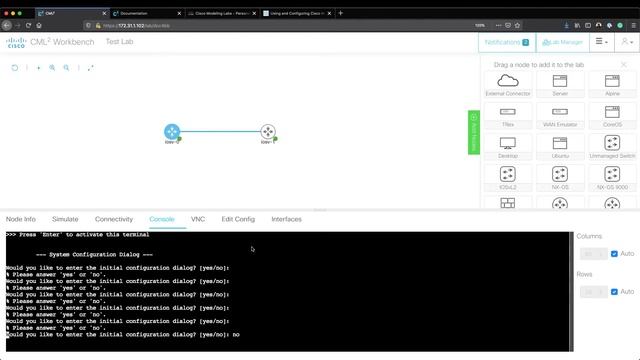Choose the NX-OS 9000 node
The width and height of the screenshot is (640, 360).
pyautogui.click(x=612, y=178)
